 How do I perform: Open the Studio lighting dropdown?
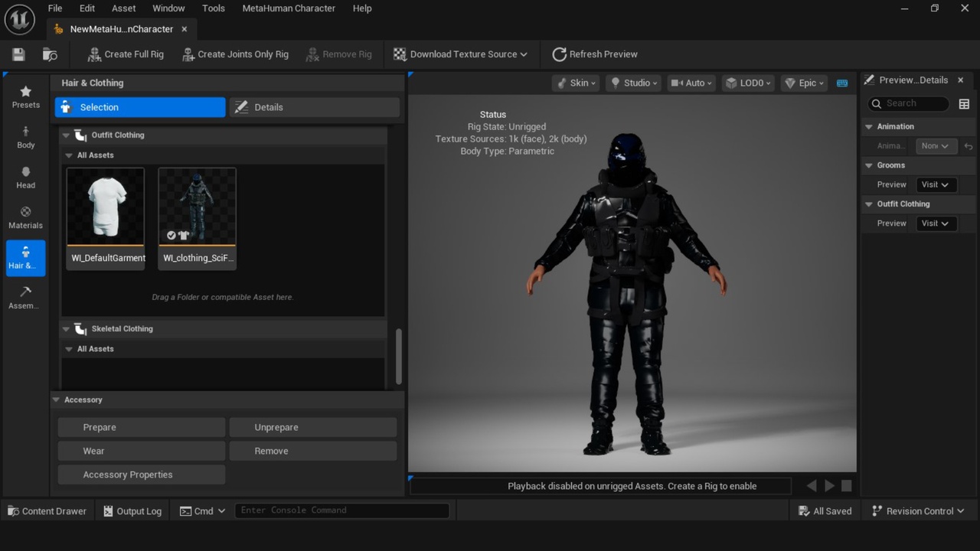pyautogui.click(x=632, y=83)
